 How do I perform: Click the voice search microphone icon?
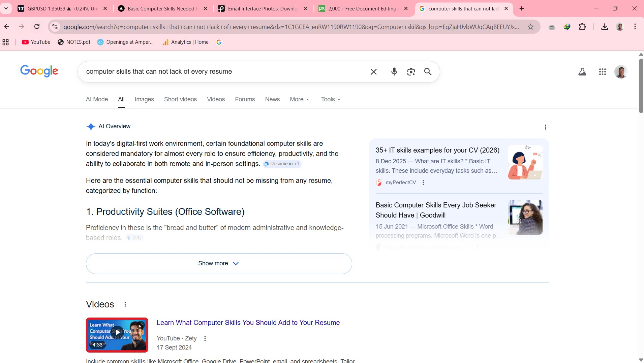click(x=394, y=72)
